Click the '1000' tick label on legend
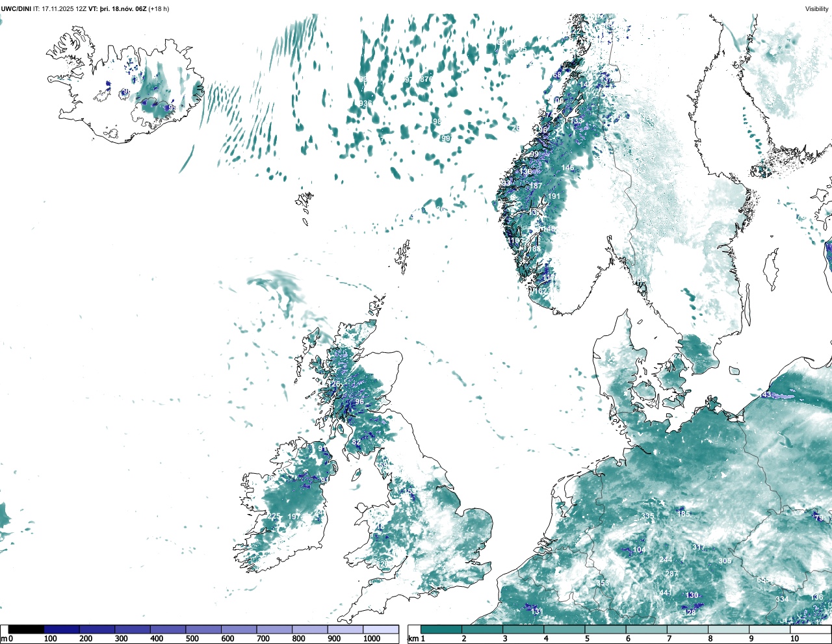 pos(372,639)
